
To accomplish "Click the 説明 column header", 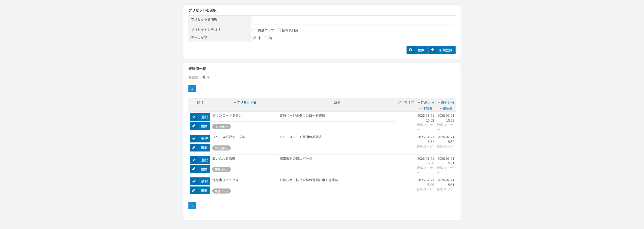I will 337,102.
